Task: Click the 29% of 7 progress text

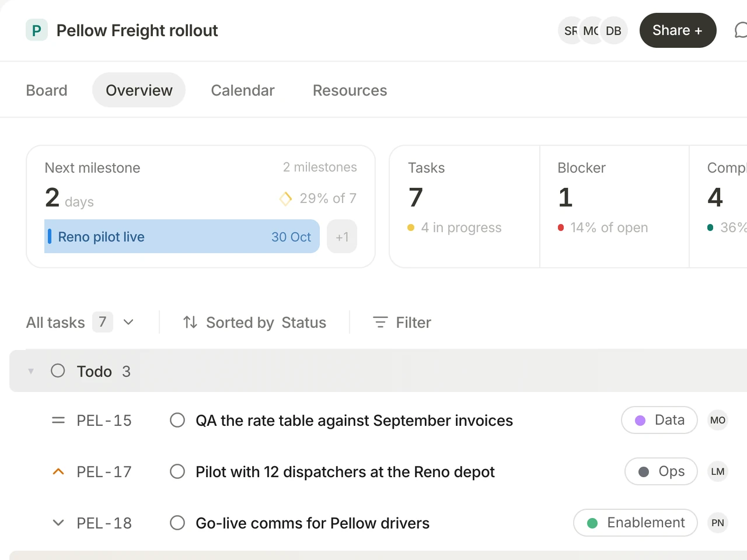Action: point(328,198)
